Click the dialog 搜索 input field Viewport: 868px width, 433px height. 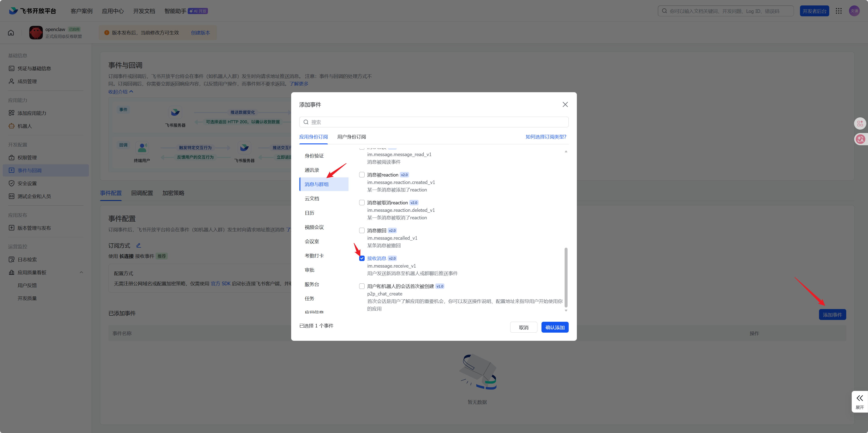[x=434, y=122]
